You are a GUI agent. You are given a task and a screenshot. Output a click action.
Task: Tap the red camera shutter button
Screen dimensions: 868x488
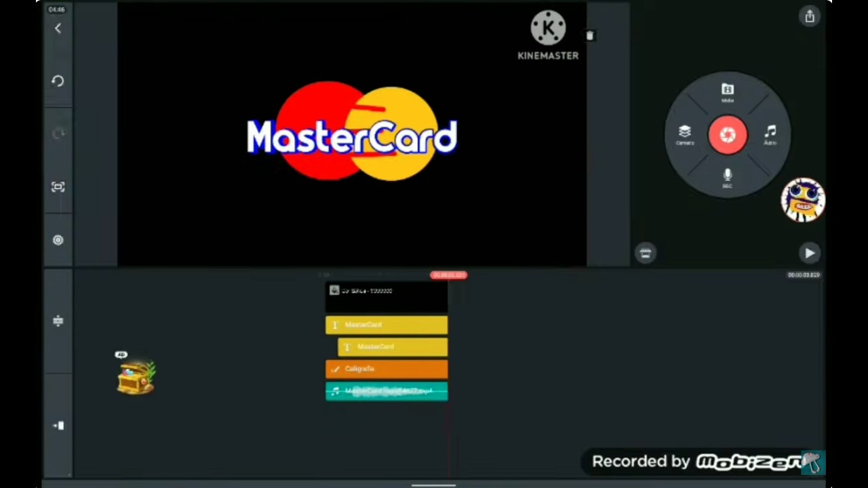tap(728, 135)
